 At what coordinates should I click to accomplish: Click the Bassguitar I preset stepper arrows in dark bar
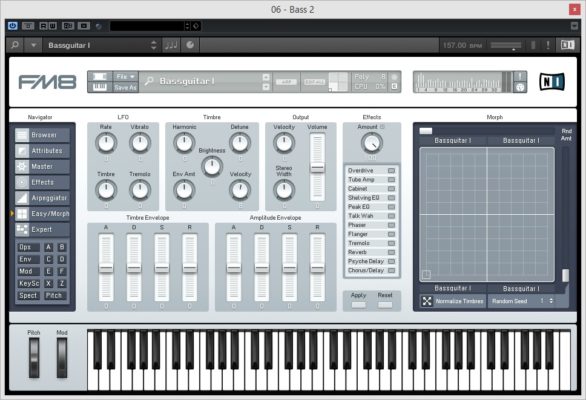pos(154,45)
